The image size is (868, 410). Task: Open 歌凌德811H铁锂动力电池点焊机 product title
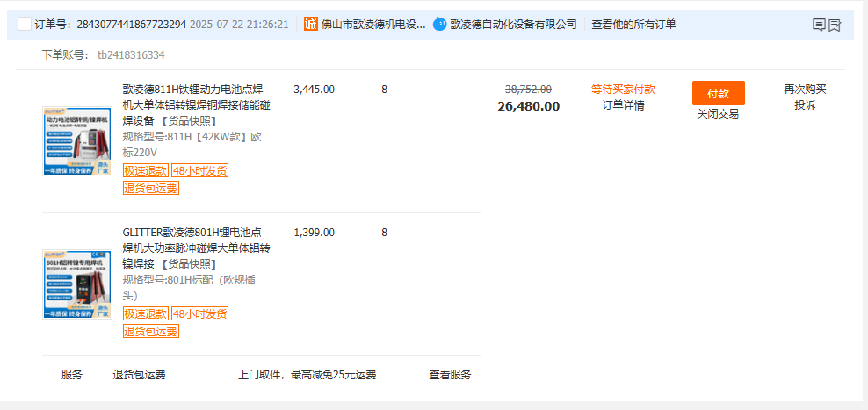tap(196, 105)
